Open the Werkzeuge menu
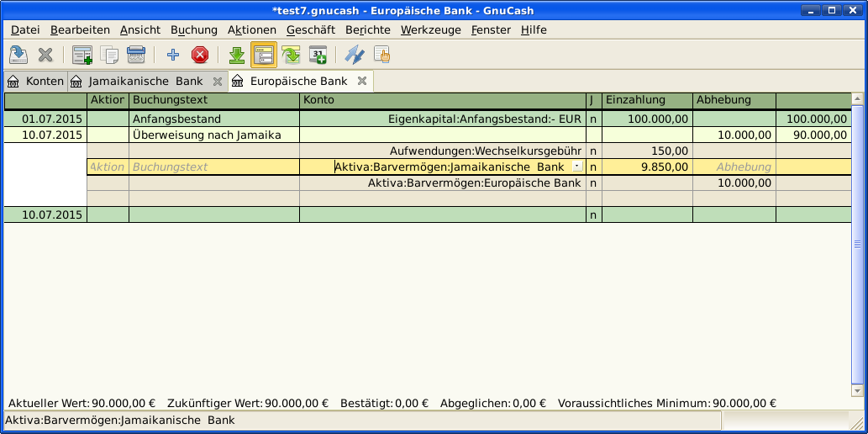 point(430,29)
